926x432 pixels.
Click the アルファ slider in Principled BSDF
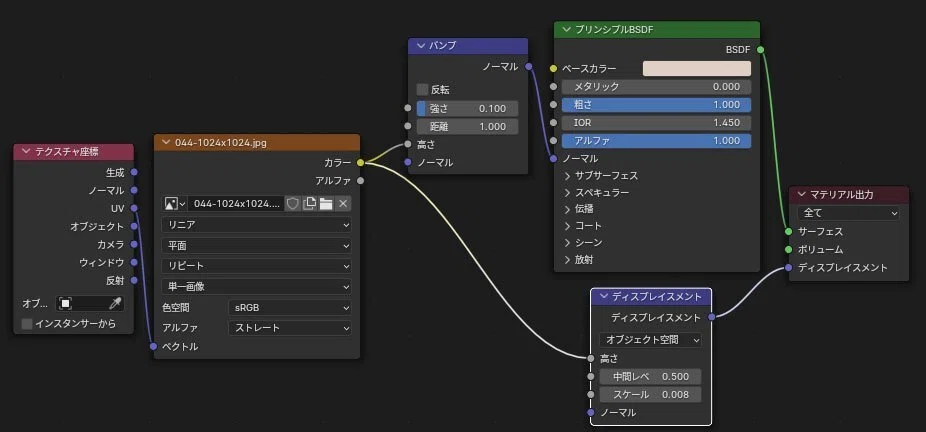(656, 140)
